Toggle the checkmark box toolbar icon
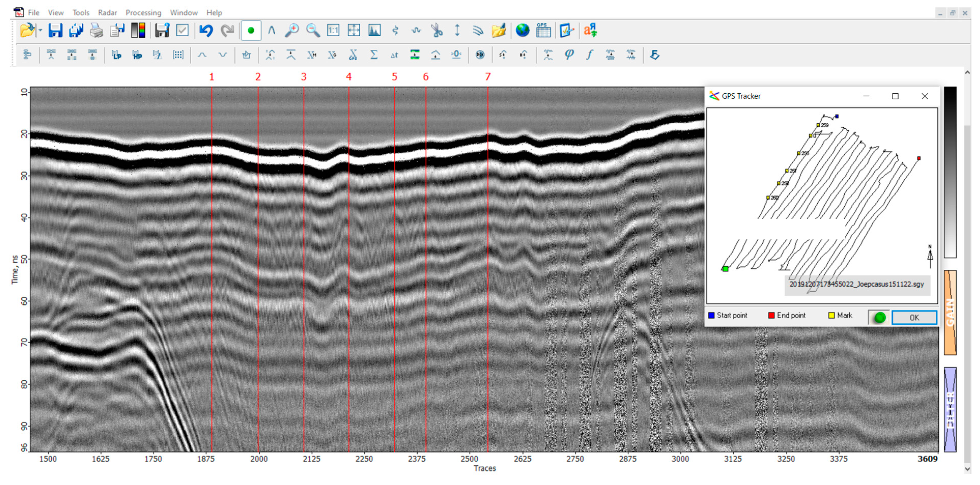This screenshot has height=485, width=980. pos(183,31)
